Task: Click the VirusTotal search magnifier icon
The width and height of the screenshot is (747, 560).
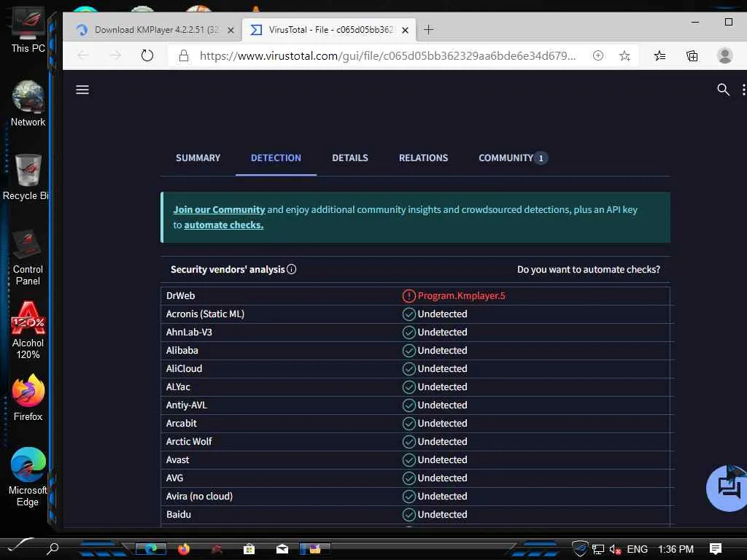Action: click(x=723, y=89)
